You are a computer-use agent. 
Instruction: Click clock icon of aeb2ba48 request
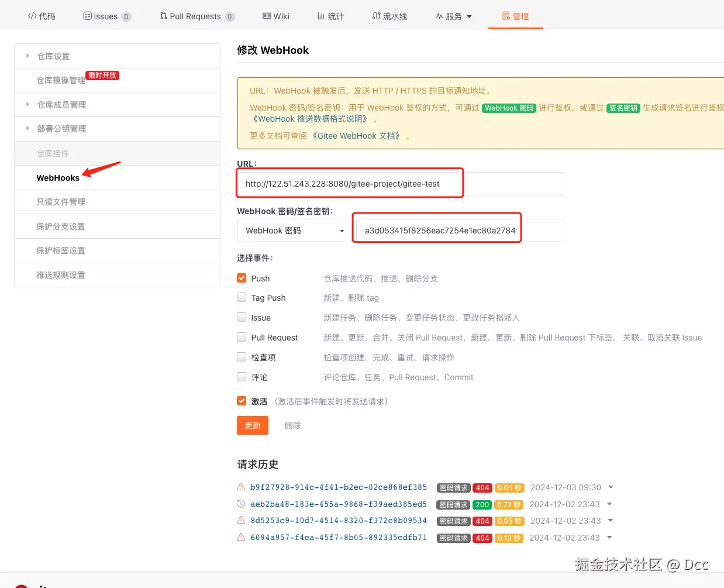[241, 504]
